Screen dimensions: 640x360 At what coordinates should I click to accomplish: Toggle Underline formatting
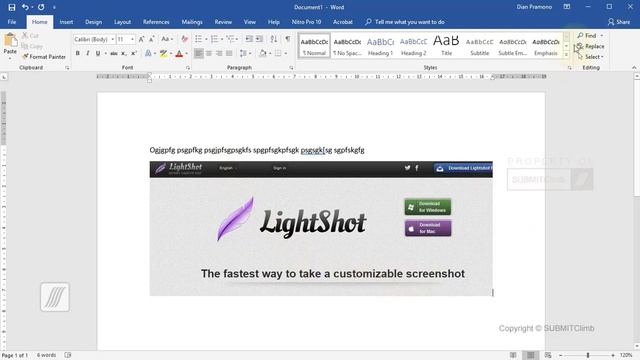coord(98,53)
